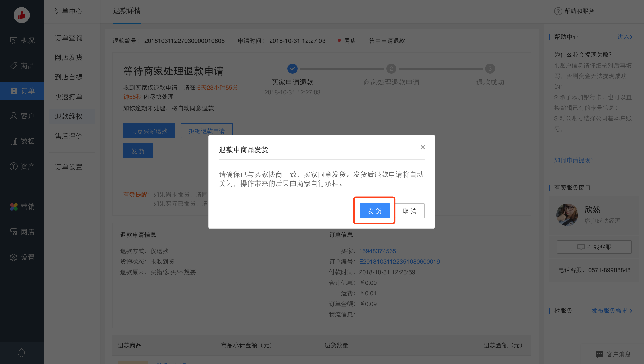This screenshot has height=364, width=644.
Task: Open the 客户 customers section
Action: [x=22, y=116]
